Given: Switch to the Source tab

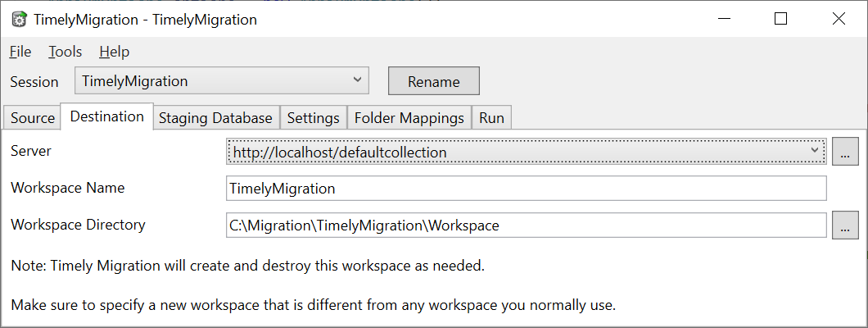Looking at the screenshot, I should click(33, 118).
